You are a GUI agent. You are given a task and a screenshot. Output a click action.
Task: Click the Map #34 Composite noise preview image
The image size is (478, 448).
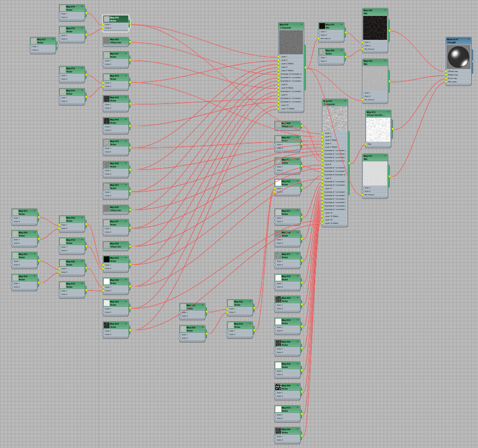point(335,118)
